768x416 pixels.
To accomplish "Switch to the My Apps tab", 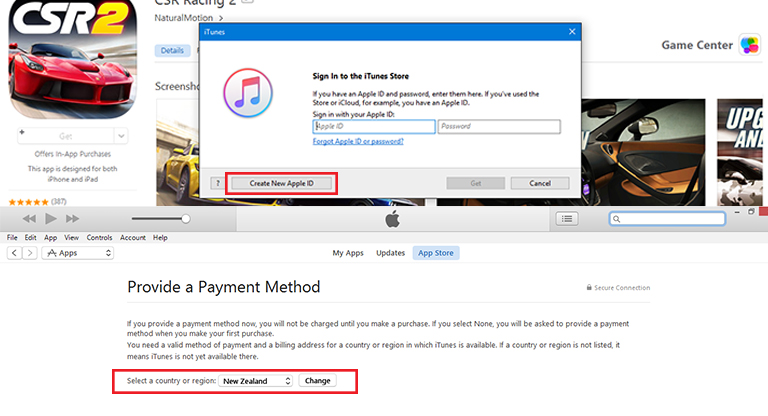I will coord(348,253).
